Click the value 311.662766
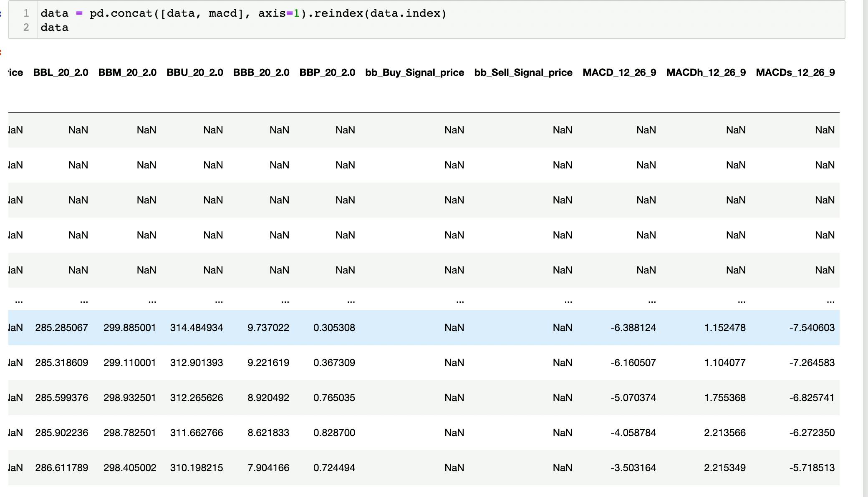868x497 pixels. tap(197, 433)
